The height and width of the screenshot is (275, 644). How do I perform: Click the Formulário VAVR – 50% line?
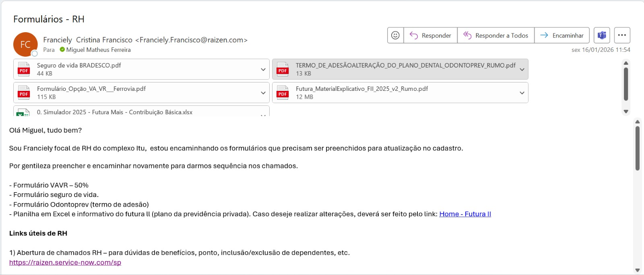[49, 185]
